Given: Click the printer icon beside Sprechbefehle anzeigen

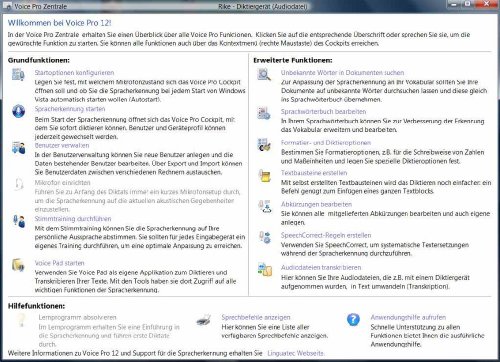Looking at the screenshot, I should [x=204, y=320].
